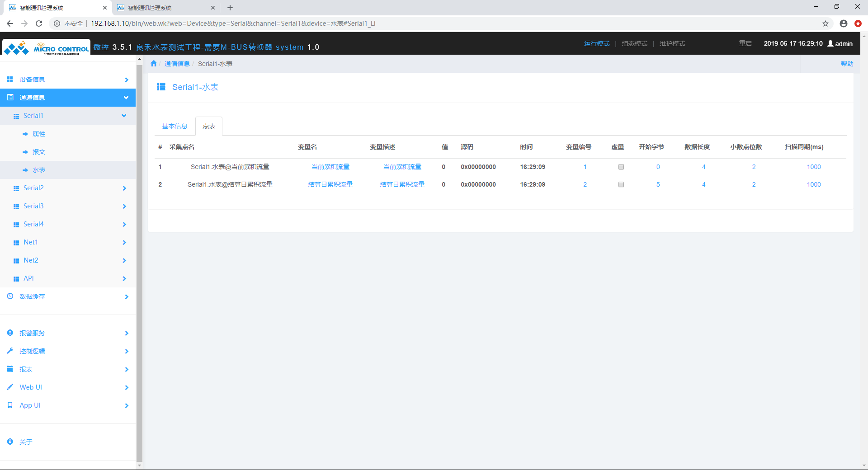
Task: Click the list icon beside Serial4
Action: click(16, 225)
